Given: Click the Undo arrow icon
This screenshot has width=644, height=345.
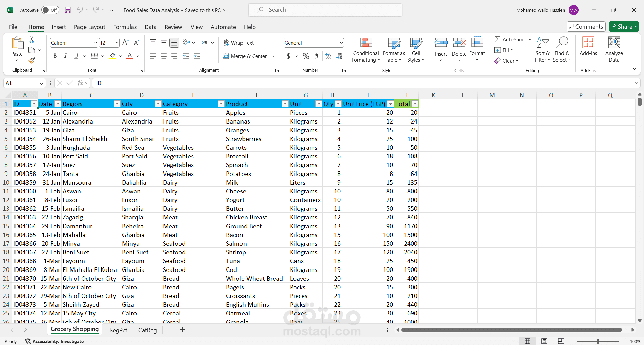Looking at the screenshot, I should coord(79,10).
